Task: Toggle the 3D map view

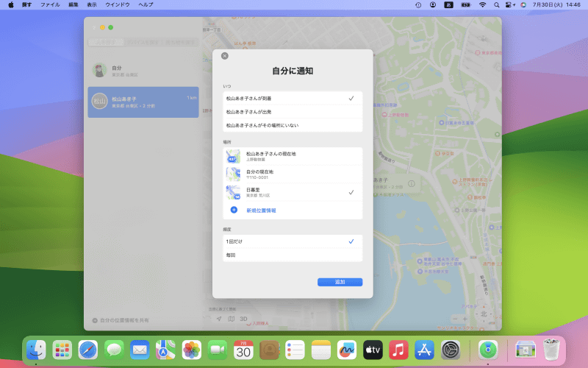Action: [244, 319]
